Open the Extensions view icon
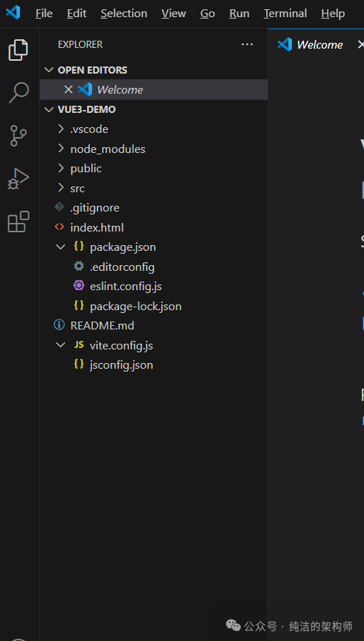The image size is (364, 641). pyautogui.click(x=19, y=222)
